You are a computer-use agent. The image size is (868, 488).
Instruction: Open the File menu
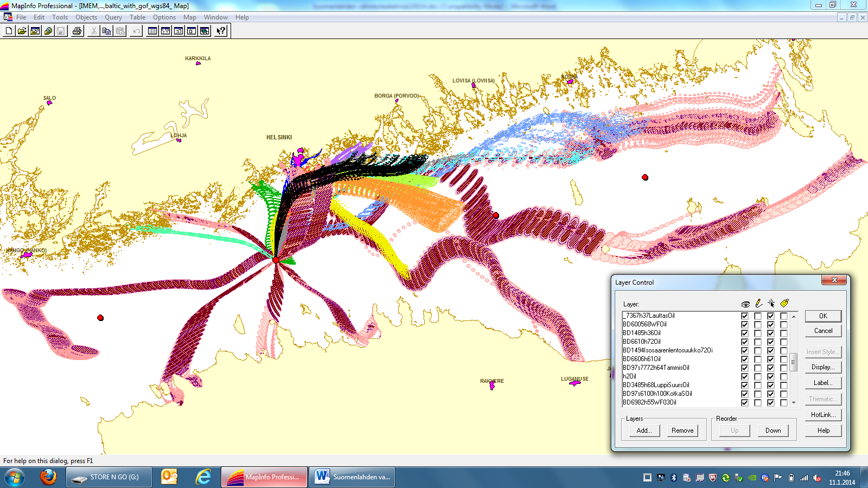coord(21,17)
